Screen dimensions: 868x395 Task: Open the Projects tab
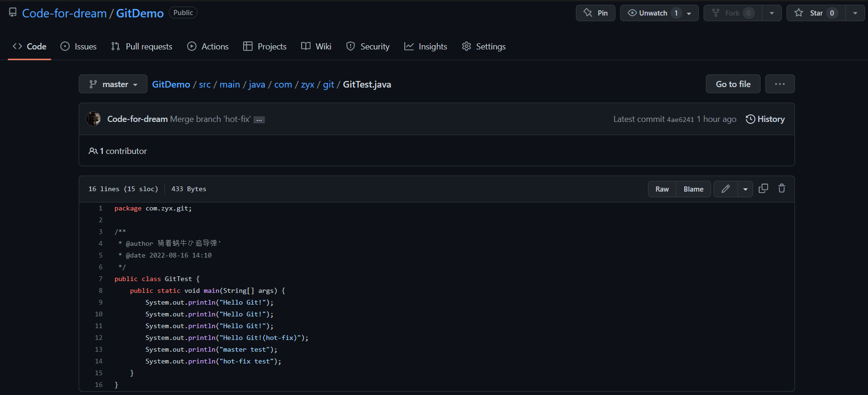[x=265, y=46]
